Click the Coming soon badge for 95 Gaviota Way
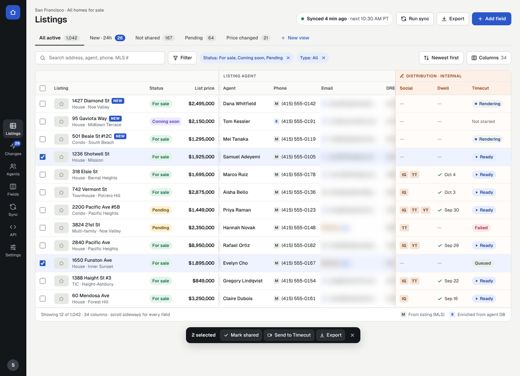The width and height of the screenshot is (520, 376). click(166, 121)
